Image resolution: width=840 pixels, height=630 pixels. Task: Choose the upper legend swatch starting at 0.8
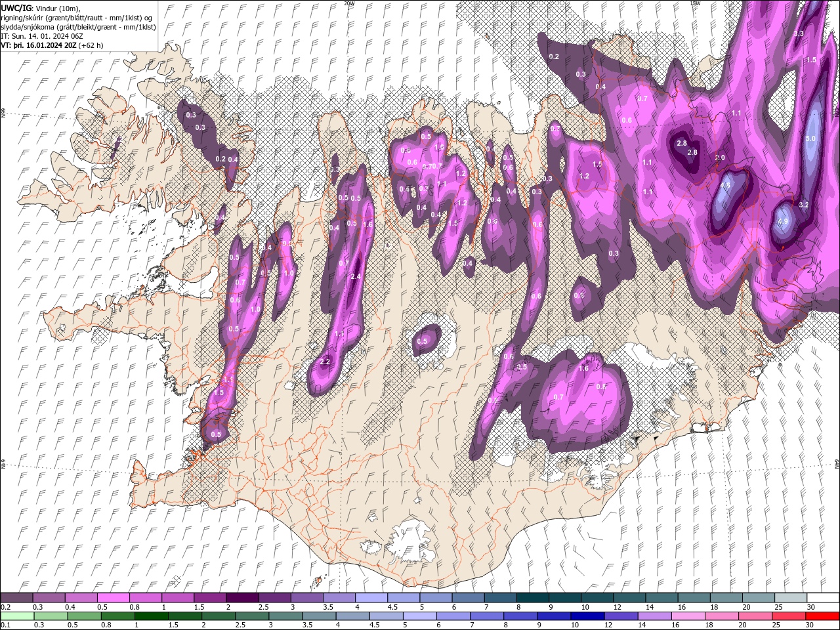click(145, 598)
